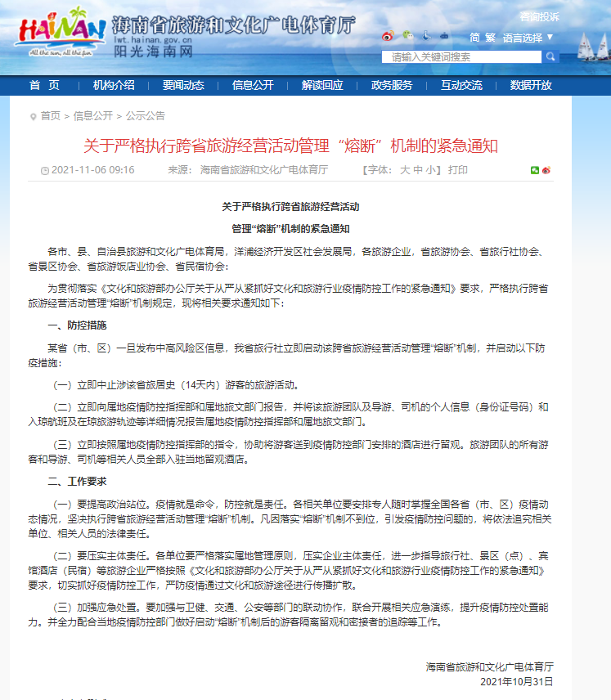Click the 一、防控措施 heading
The image size is (611, 700).
point(77,325)
